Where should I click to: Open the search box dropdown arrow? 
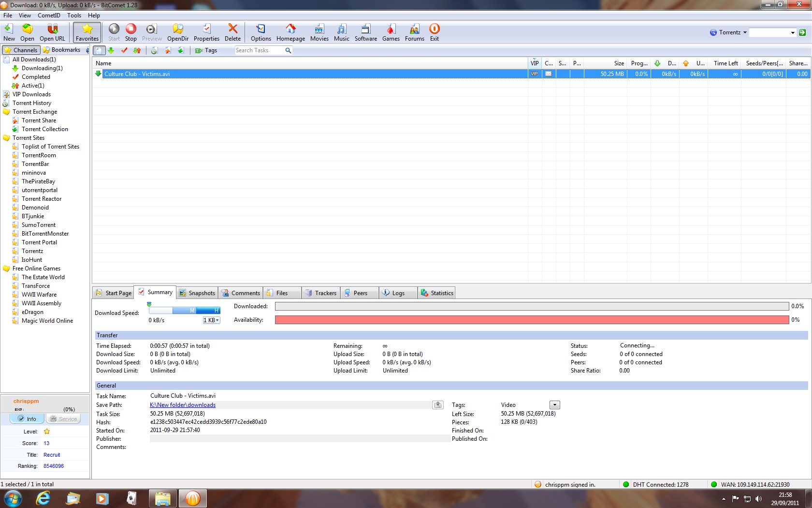(793, 32)
